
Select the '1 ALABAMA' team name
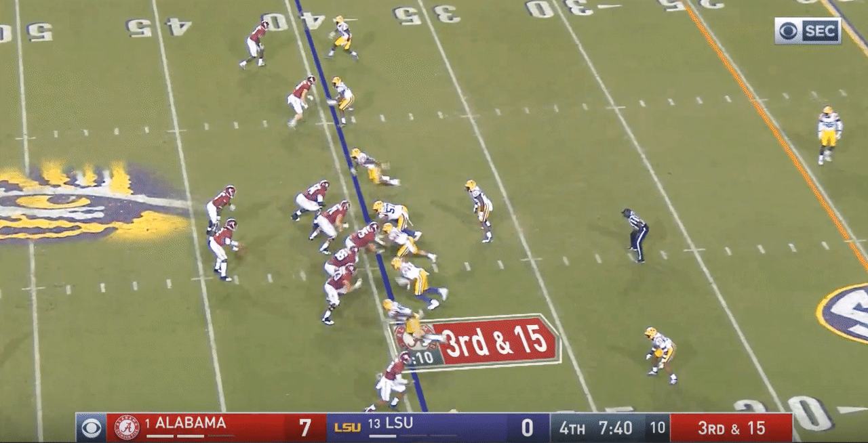[185, 423]
